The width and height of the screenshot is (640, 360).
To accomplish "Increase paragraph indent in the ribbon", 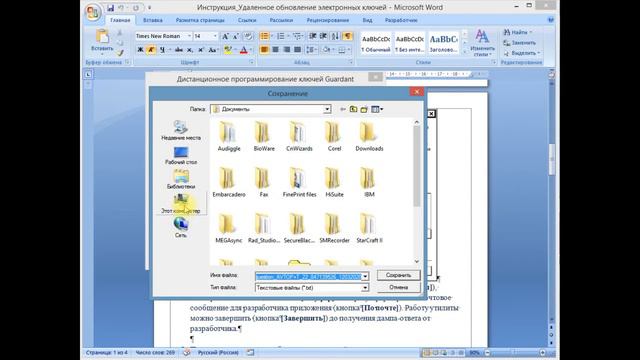I will 324,36.
